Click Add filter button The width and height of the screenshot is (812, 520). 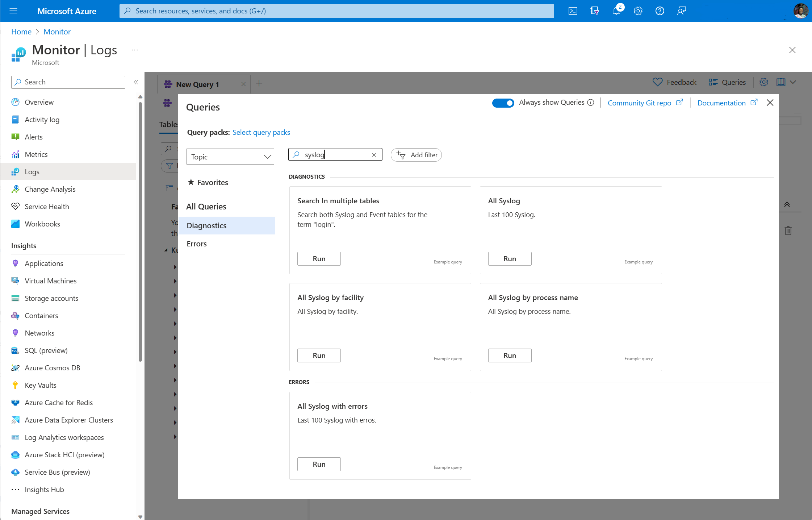coord(416,155)
